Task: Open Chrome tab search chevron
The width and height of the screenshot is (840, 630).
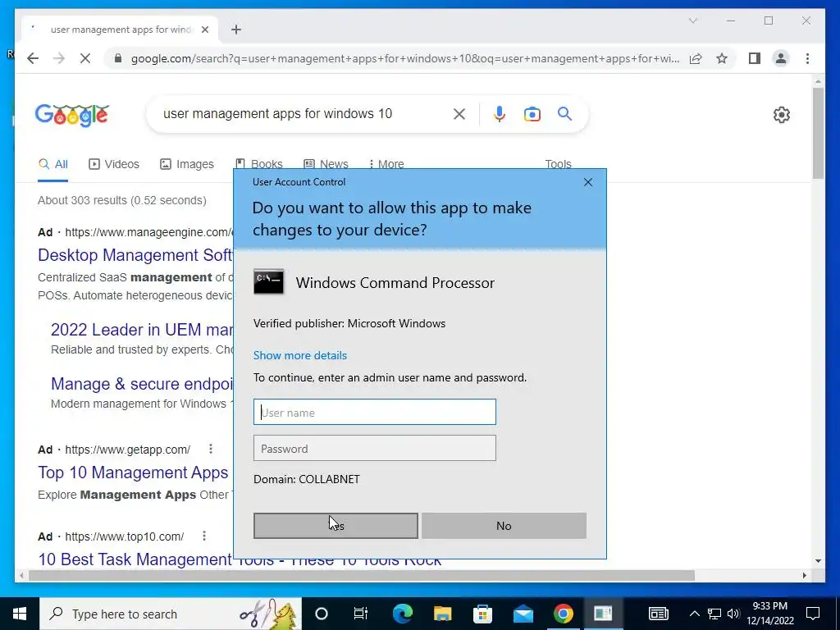Action: point(692,21)
